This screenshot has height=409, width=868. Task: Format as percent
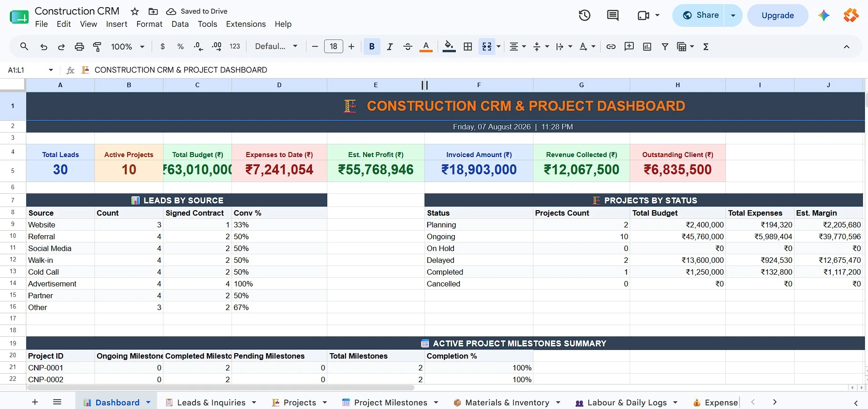(x=181, y=46)
